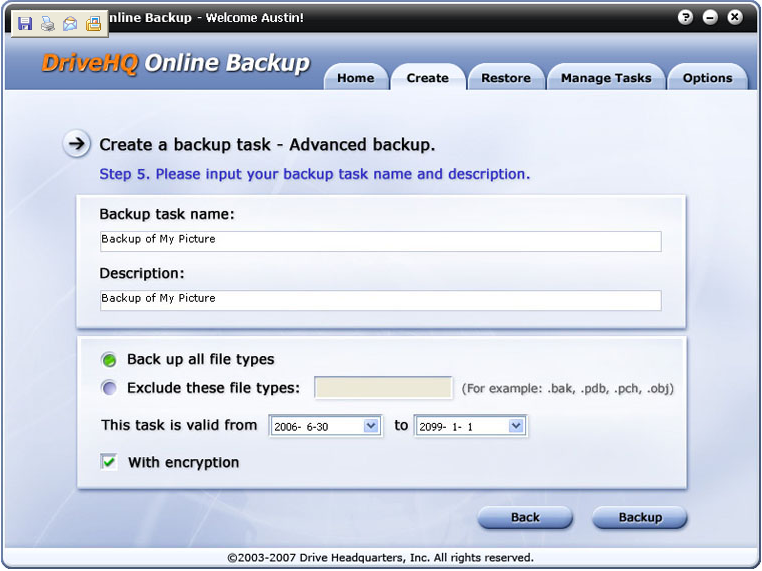Viewport: 762px width, 571px height.
Task: Click the save floppy disk icon
Action: pos(25,23)
